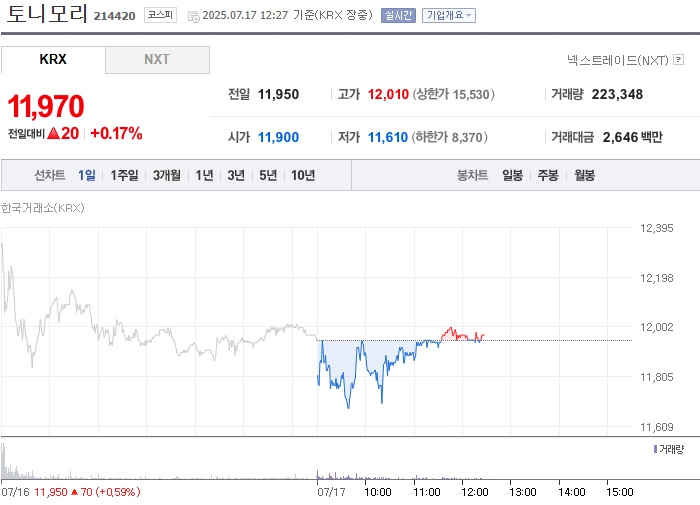
Task: Click the 15:00 time axis label
Action: click(620, 492)
